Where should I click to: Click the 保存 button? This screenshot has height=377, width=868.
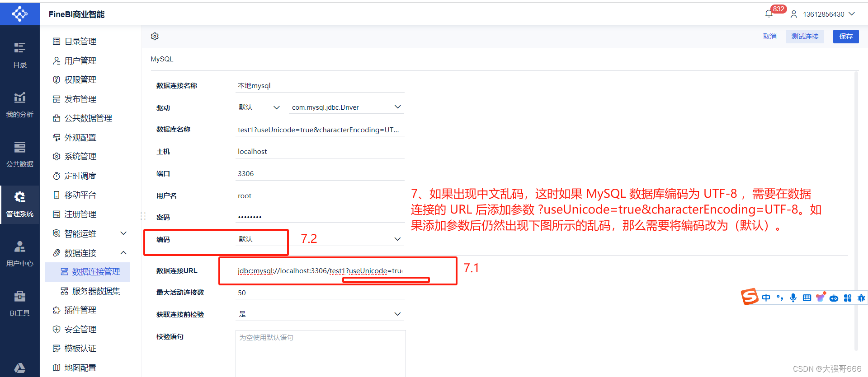pyautogui.click(x=846, y=37)
